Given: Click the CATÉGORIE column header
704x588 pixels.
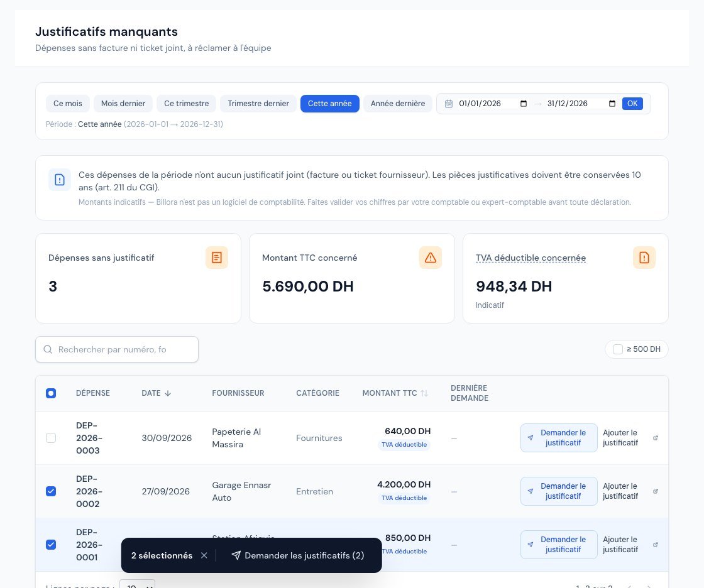Looking at the screenshot, I should (317, 393).
